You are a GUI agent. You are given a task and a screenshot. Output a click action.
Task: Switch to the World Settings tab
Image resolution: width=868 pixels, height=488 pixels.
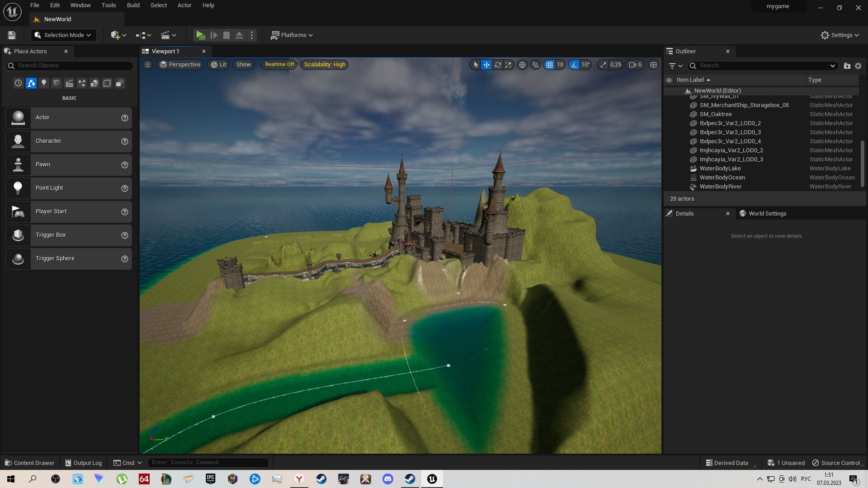pos(767,213)
